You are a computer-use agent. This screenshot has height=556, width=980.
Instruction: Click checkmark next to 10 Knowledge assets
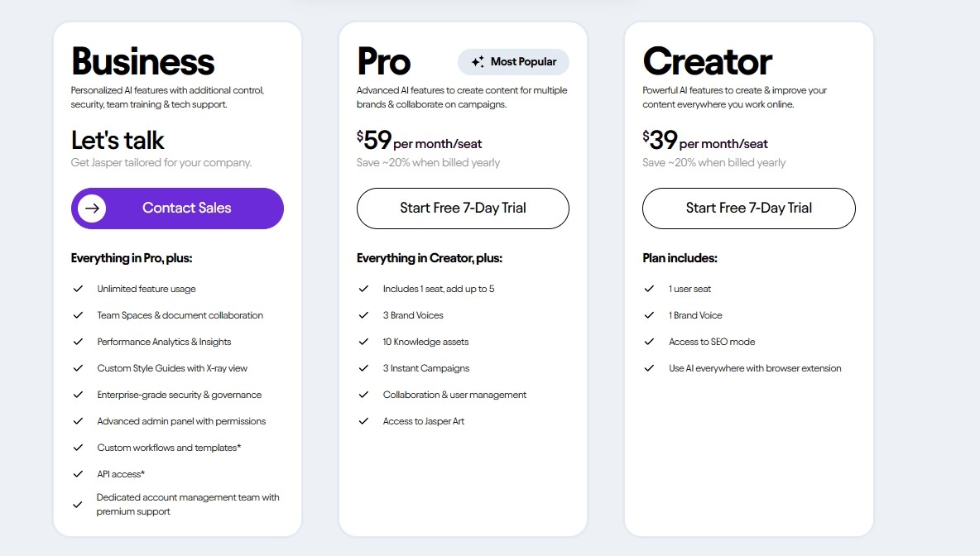[x=363, y=342]
